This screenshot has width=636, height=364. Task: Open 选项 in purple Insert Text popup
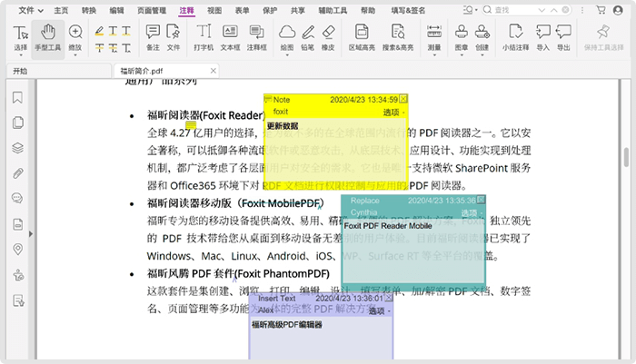click(379, 311)
